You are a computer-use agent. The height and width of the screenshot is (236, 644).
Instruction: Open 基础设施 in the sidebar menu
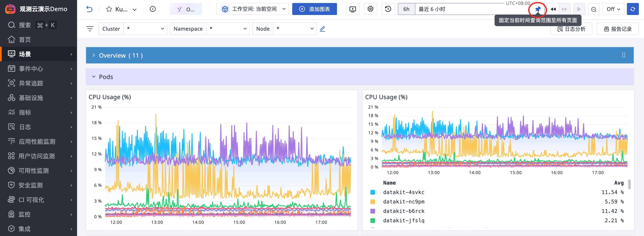click(31, 98)
